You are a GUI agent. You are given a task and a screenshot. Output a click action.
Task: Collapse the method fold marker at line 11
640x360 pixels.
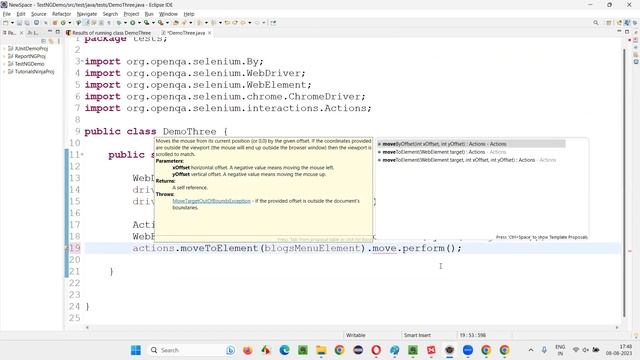click(82, 155)
